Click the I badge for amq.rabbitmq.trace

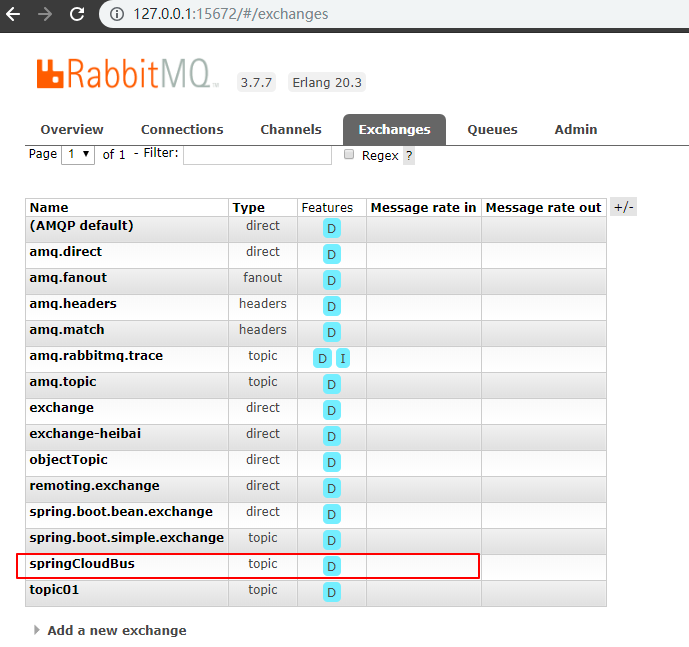click(x=343, y=358)
